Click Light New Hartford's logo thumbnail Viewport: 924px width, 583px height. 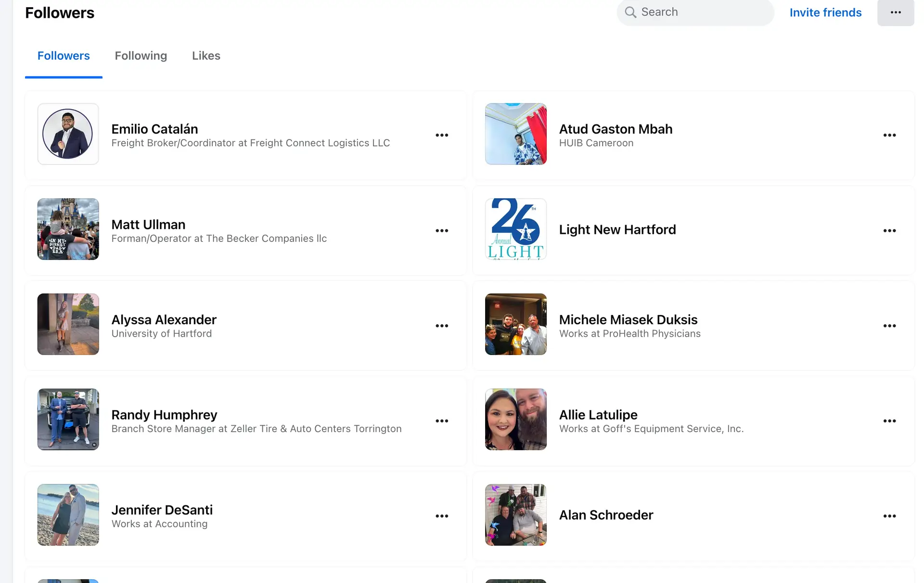515,229
